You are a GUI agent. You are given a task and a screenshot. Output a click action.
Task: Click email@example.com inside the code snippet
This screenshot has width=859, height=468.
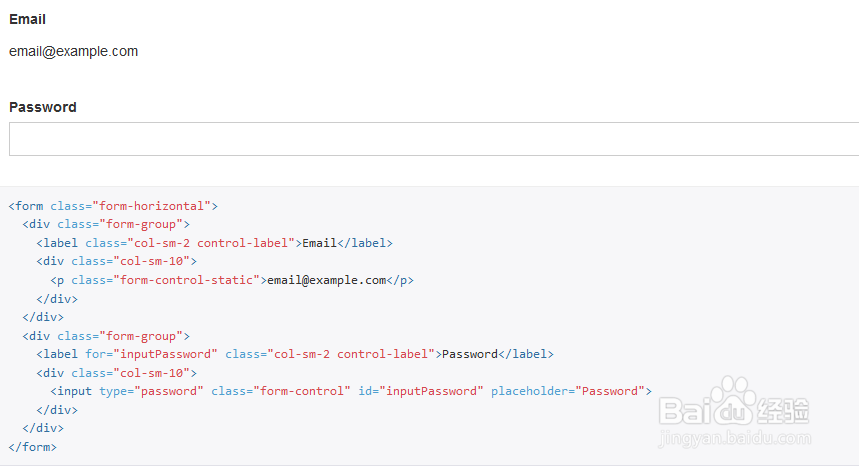tap(326, 280)
